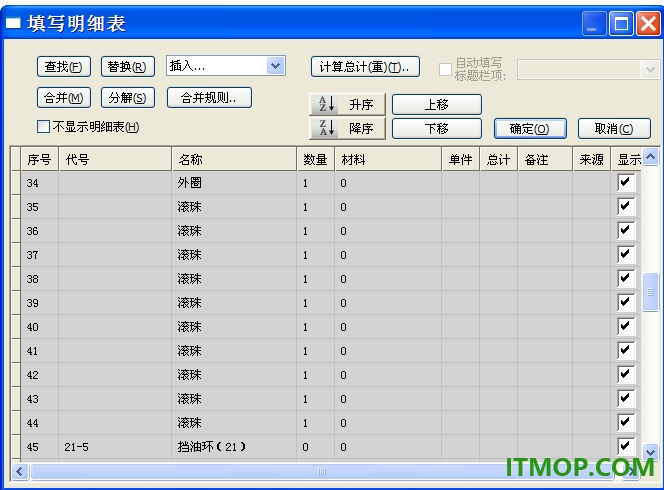Click the vertical scrollbar up arrow
664x490 pixels.
(x=650, y=157)
